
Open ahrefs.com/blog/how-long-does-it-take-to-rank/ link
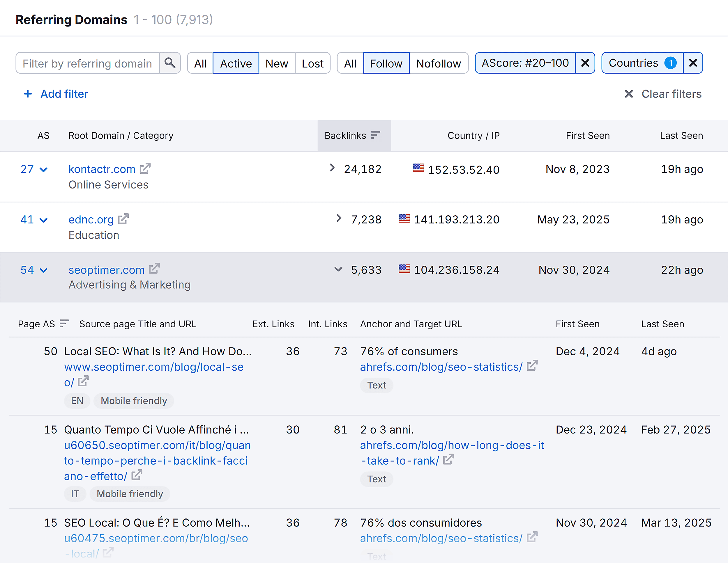tap(452, 453)
